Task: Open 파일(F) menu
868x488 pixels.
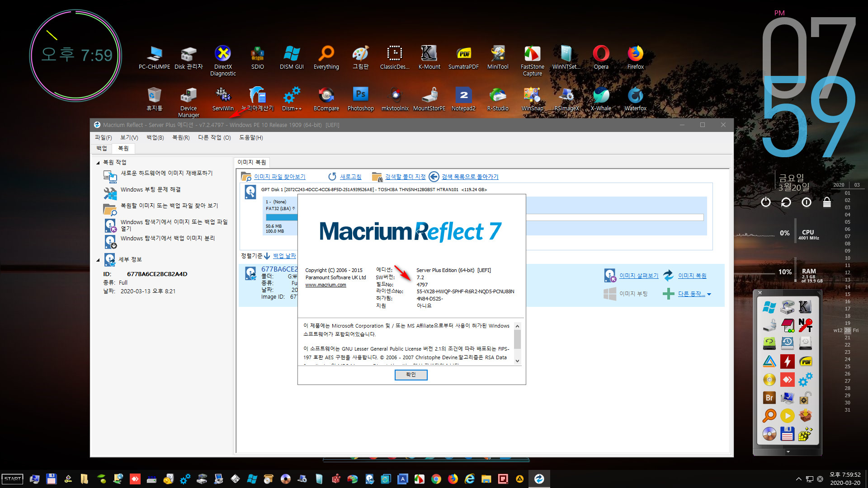Action: pos(103,138)
